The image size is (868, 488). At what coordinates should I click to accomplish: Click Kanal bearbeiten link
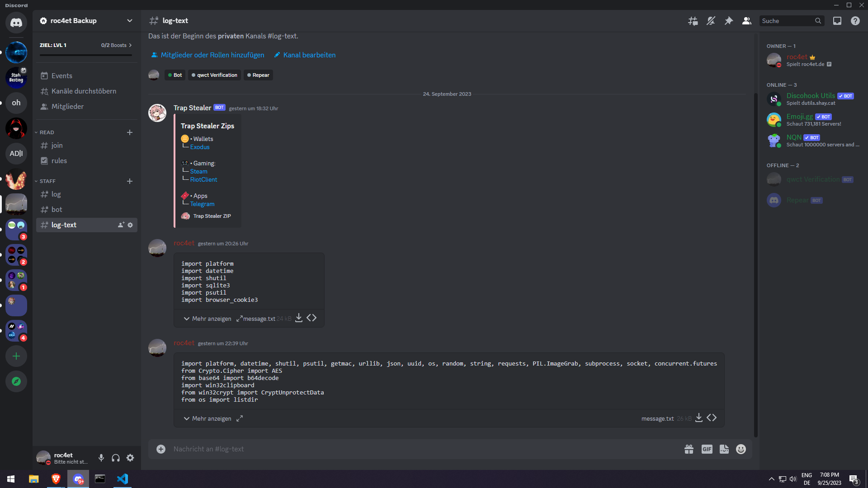[x=309, y=55]
